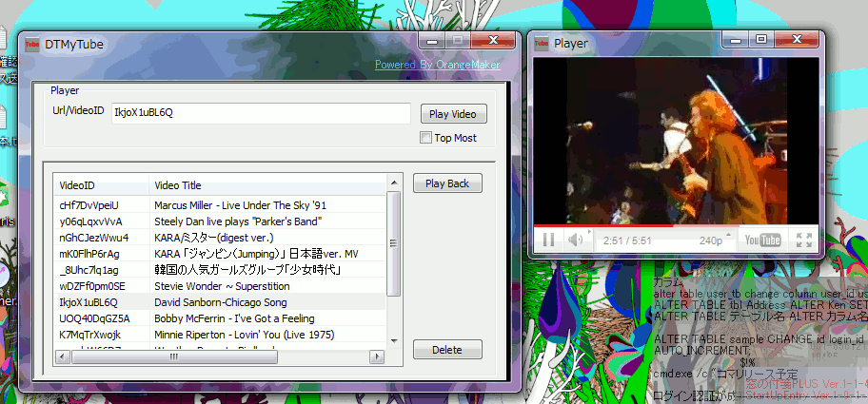This screenshot has height=404, width=868.
Task: Sort by Video Title column header
Action: pos(268,185)
